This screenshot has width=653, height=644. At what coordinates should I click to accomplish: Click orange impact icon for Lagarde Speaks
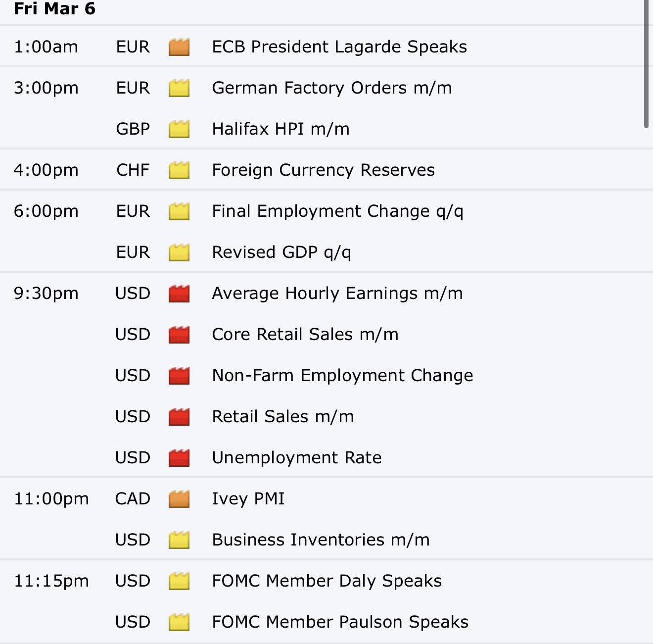coord(179,47)
